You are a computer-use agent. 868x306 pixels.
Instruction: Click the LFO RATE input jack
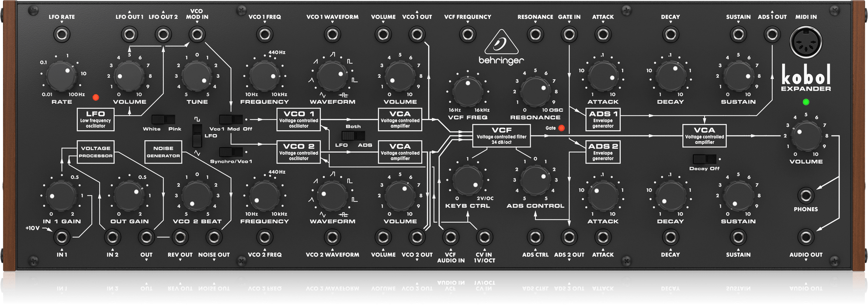[x=62, y=34]
